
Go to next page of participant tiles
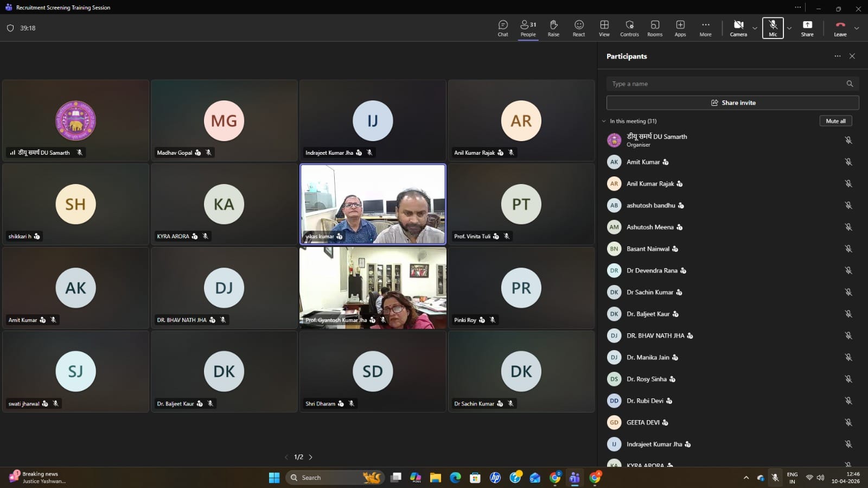[311, 457]
